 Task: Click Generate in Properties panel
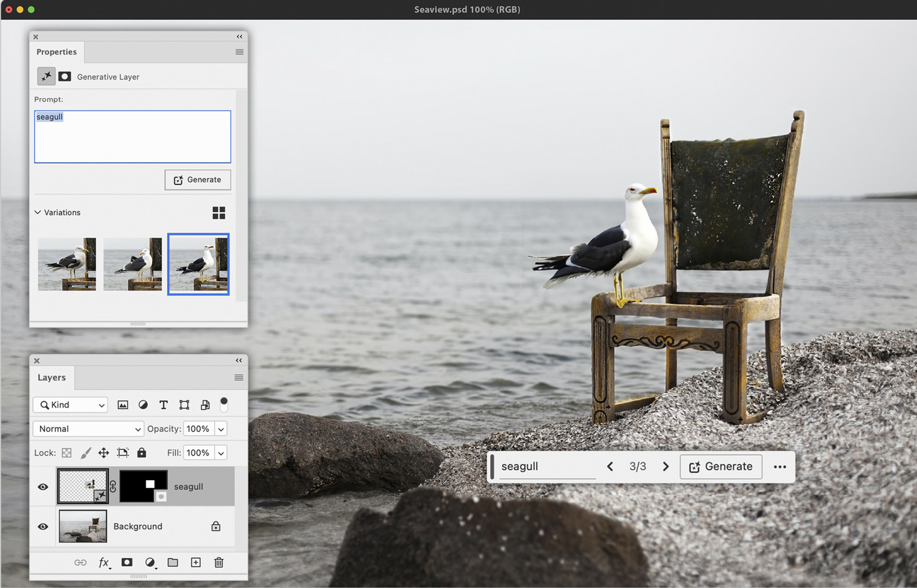(x=197, y=180)
